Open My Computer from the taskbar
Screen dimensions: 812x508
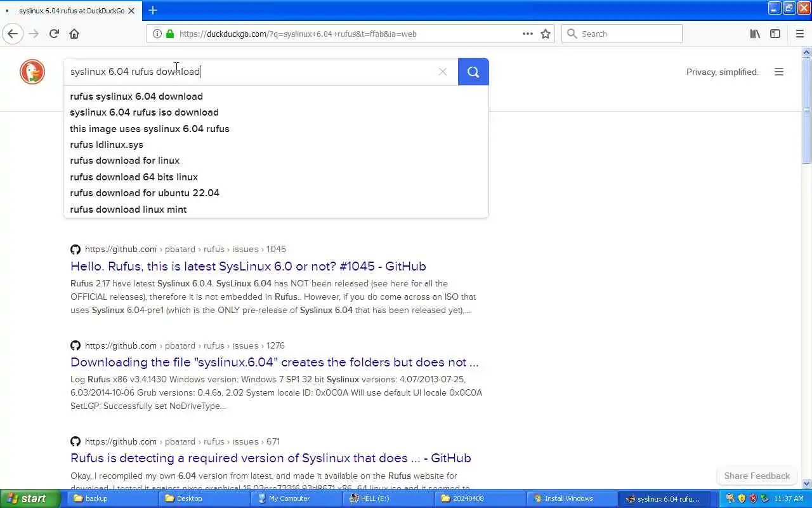point(296,498)
